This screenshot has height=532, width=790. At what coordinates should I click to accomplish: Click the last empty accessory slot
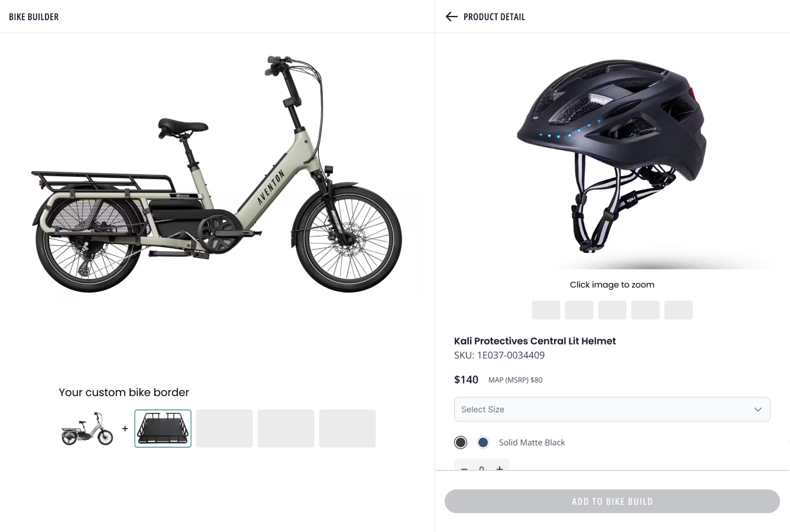[347, 429]
